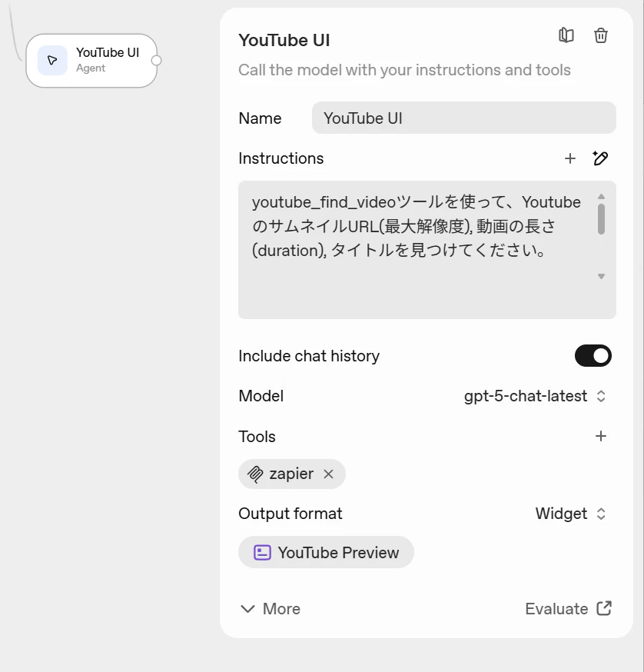Click the instructions scrollbar up arrow
The width and height of the screenshot is (644, 672).
tap(601, 197)
